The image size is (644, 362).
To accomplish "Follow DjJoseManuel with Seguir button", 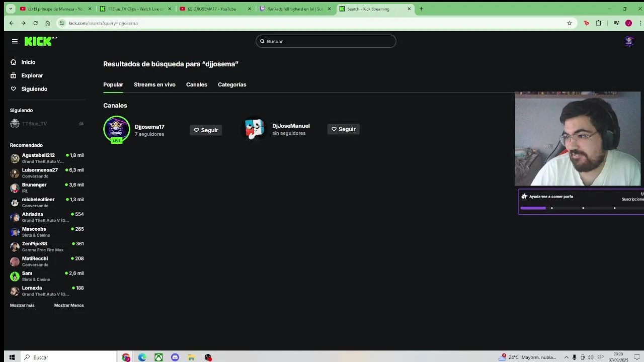I will click(x=344, y=129).
